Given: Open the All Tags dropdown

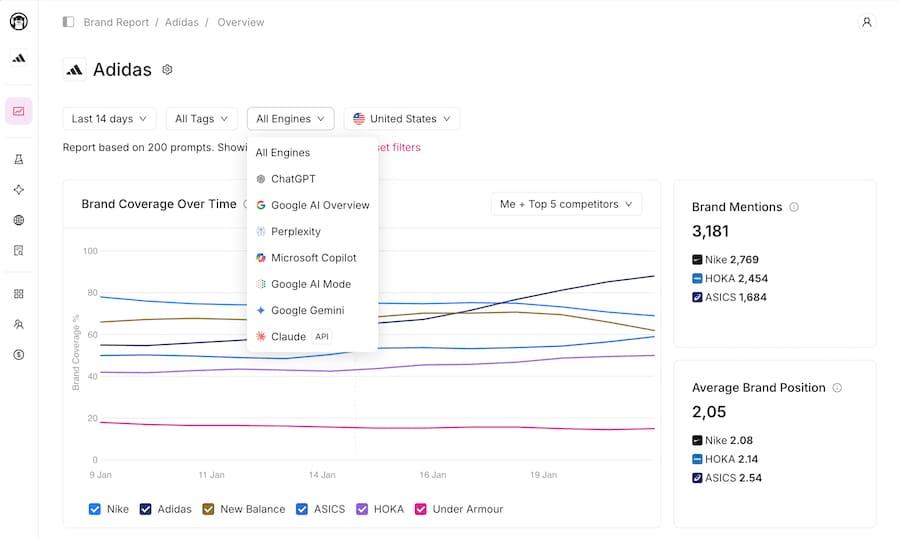Looking at the screenshot, I should coord(201,119).
